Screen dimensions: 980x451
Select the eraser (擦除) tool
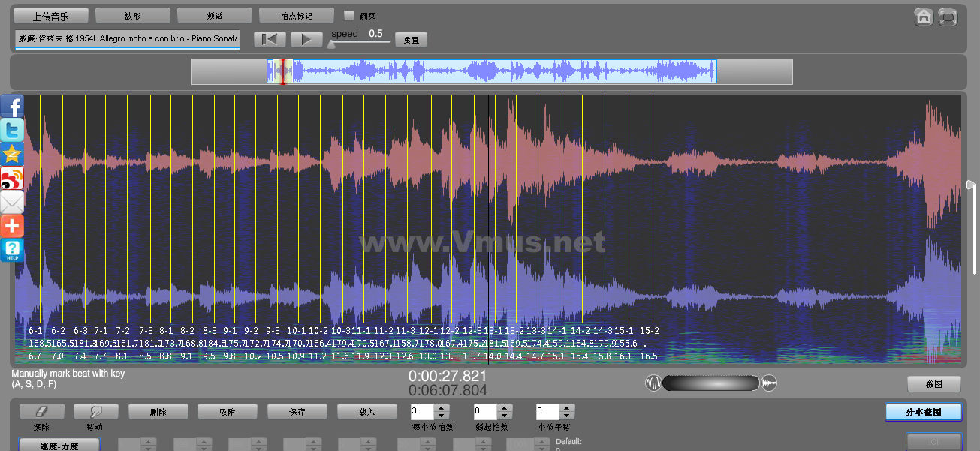41,412
